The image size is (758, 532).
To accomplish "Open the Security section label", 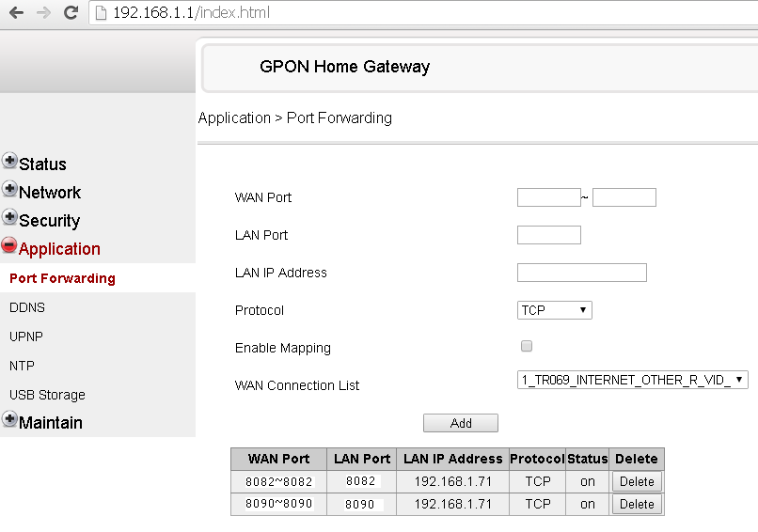I will pos(49,221).
